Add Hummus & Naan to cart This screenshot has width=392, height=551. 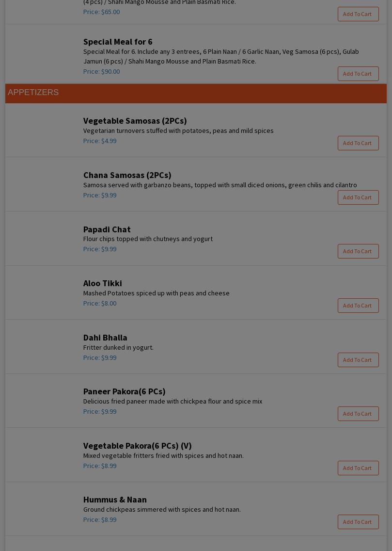tap(358, 522)
